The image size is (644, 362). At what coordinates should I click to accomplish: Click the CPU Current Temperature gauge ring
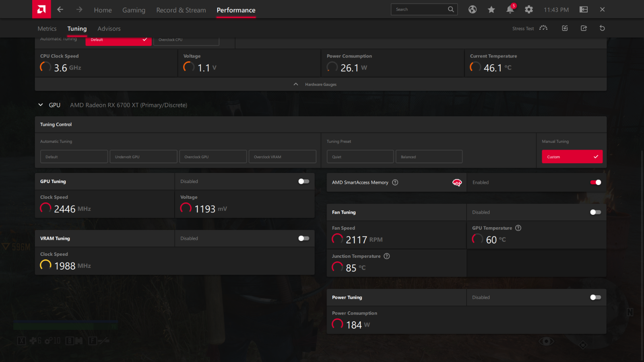coord(475,67)
